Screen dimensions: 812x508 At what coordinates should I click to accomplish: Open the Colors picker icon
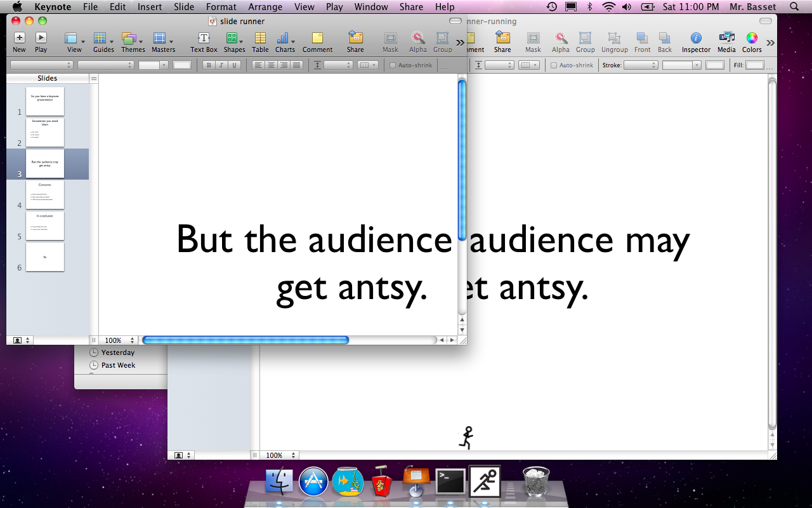[x=752, y=39]
